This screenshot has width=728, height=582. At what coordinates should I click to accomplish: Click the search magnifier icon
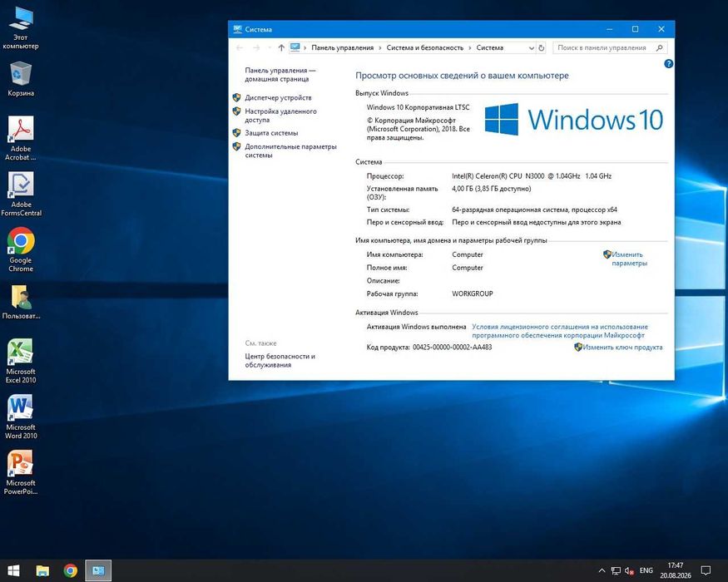659,47
